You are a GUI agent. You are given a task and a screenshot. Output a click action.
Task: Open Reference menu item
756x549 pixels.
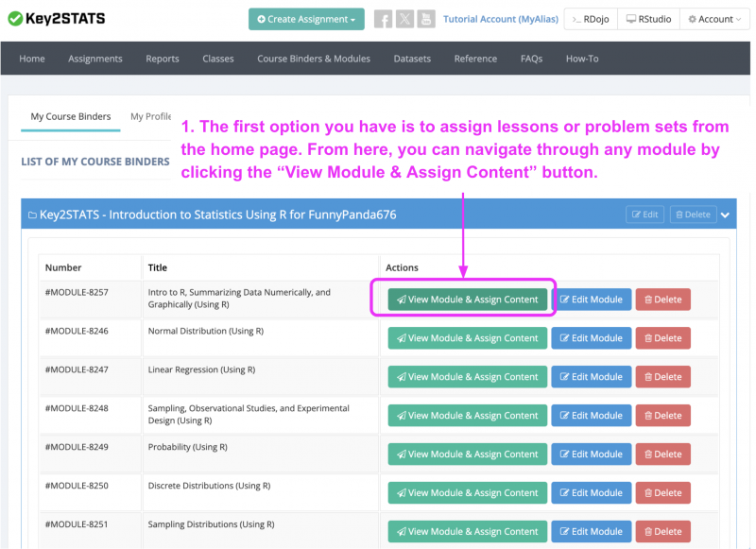(475, 59)
